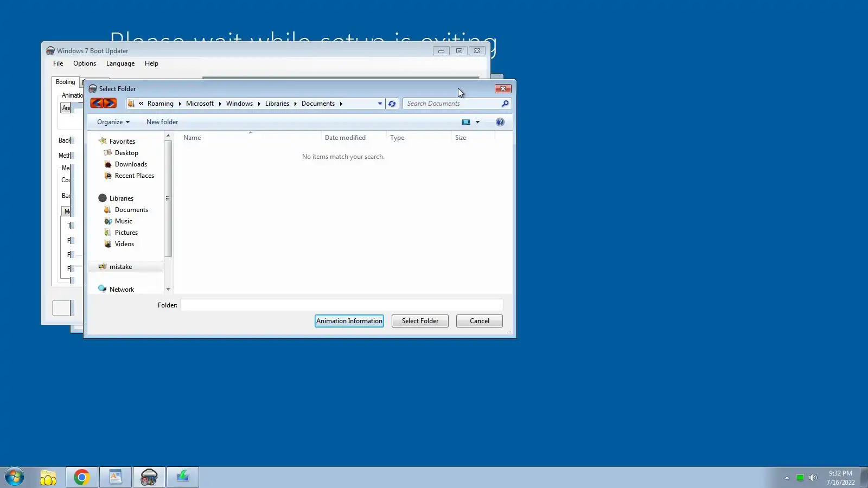Click the Downloads icon in navigation pane

108,164
